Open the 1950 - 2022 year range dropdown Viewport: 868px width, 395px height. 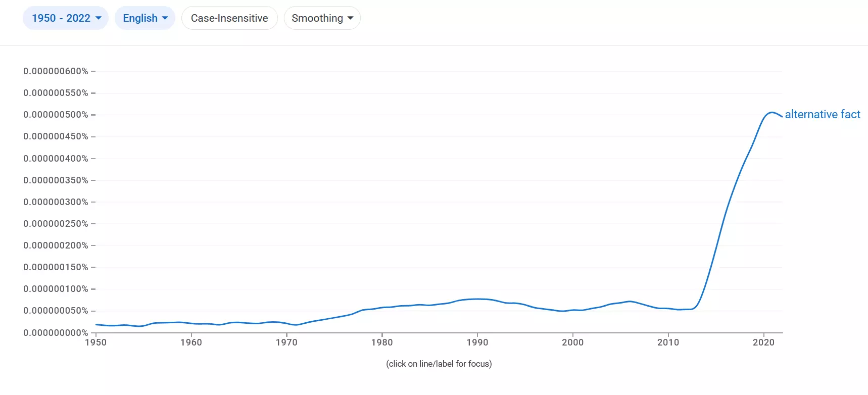click(66, 18)
